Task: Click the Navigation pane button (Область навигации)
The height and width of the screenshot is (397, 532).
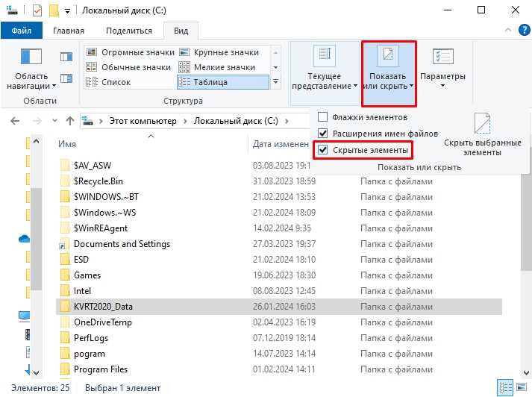Action: click(31, 69)
